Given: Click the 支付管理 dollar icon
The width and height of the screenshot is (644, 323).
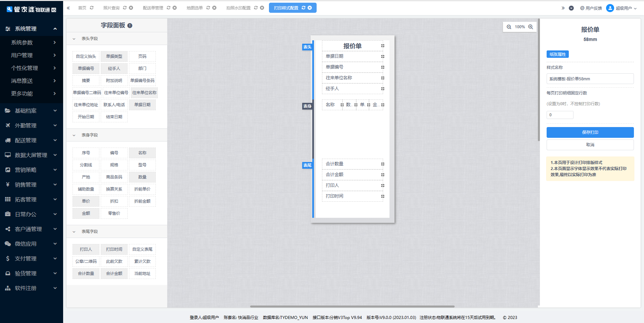Looking at the screenshot, I should [8, 258].
